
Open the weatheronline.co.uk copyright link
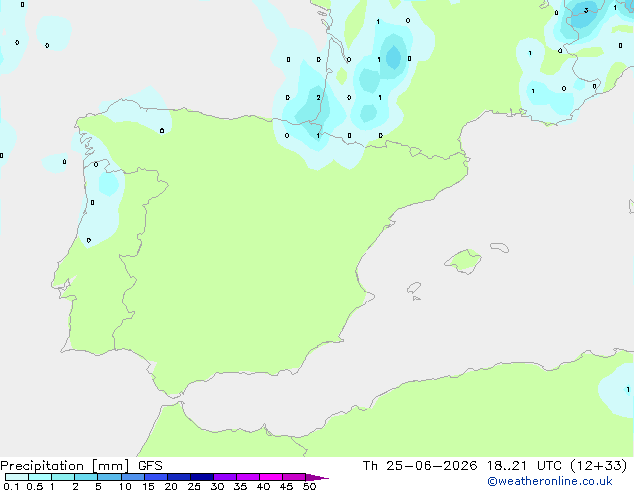point(550,481)
